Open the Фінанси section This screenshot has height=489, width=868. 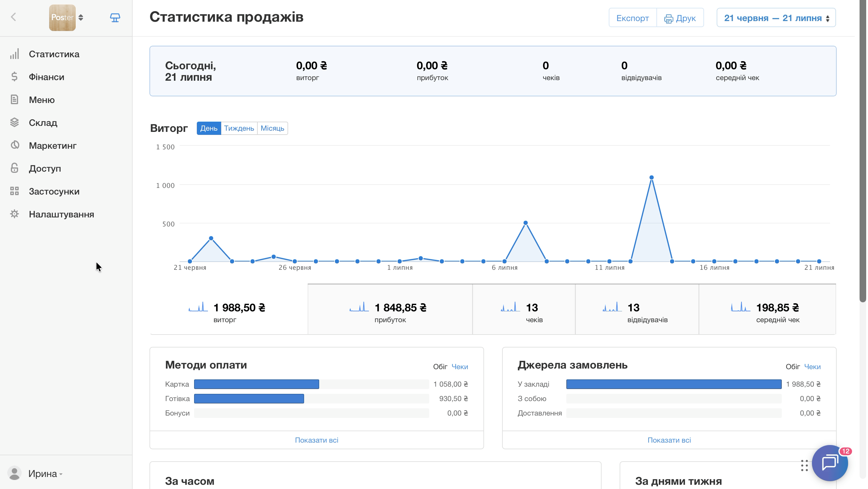pyautogui.click(x=46, y=77)
